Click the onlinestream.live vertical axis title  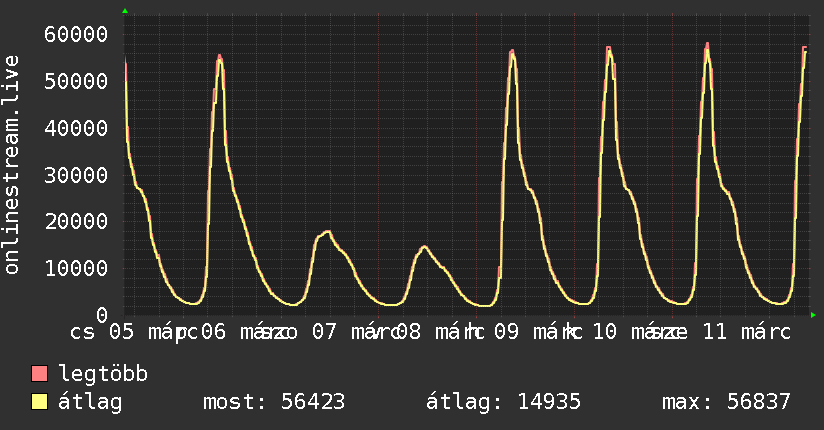tap(11, 165)
